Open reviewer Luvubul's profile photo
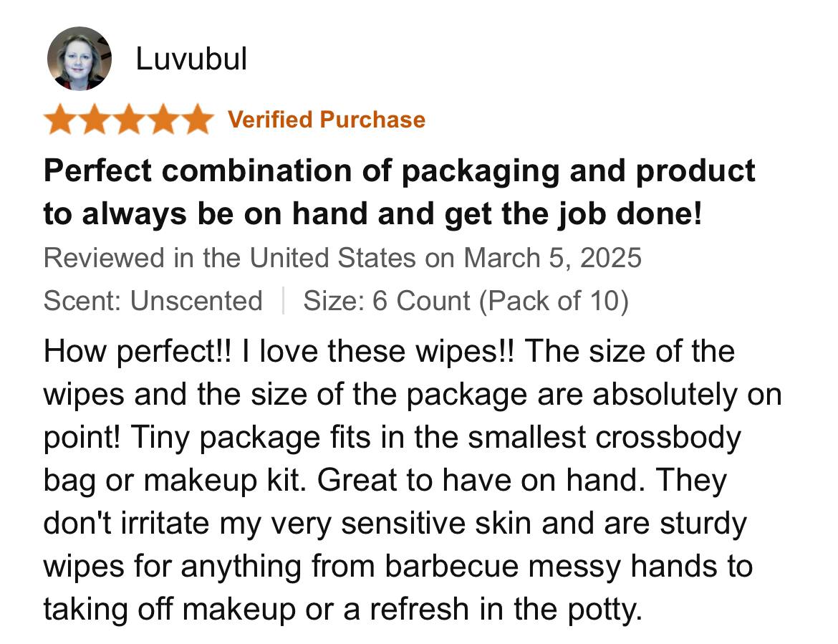Image resolution: width=838 pixels, height=644 pixels. click(79, 59)
